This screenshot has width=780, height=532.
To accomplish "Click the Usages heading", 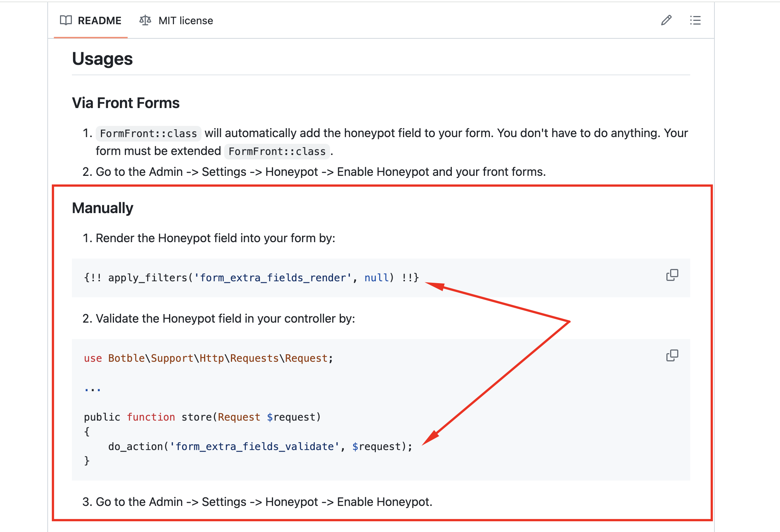I will click(x=102, y=59).
